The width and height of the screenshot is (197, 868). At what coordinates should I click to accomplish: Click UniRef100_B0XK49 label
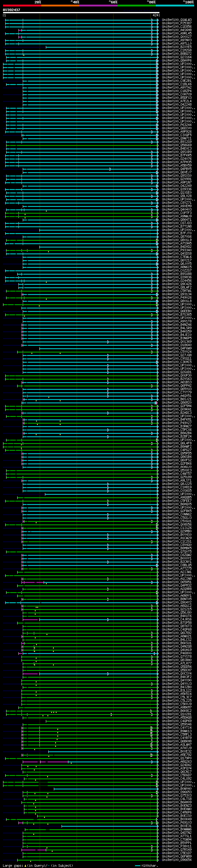176,819
